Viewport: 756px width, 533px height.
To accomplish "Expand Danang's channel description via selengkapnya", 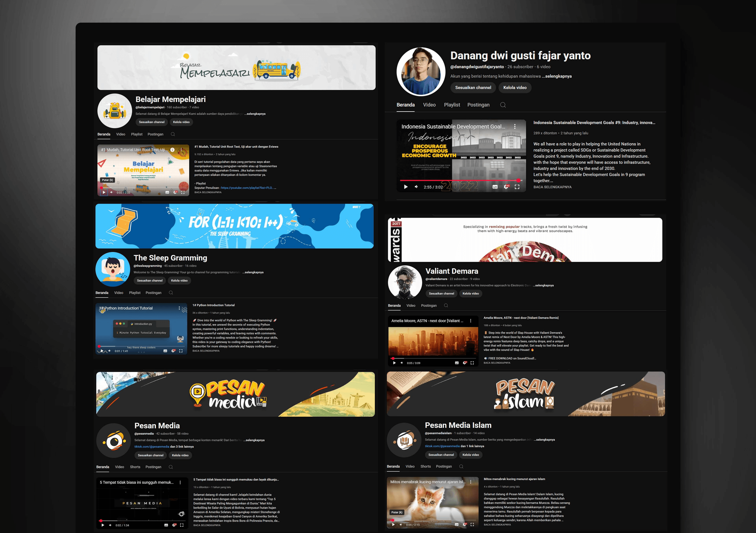I will click(x=556, y=76).
